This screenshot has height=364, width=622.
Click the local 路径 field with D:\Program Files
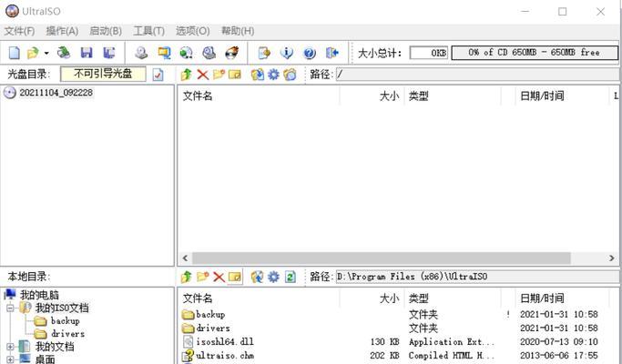(x=477, y=277)
